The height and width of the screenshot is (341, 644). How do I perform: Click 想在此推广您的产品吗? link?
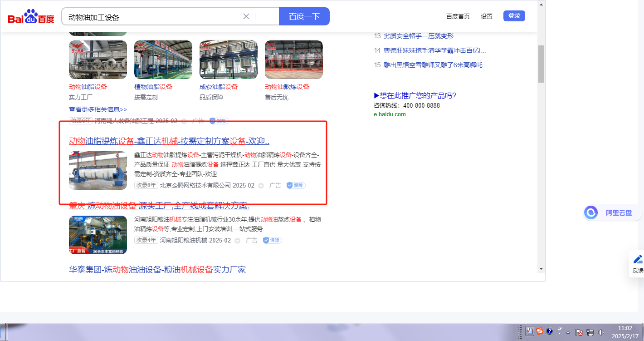pyautogui.click(x=415, y=95)
